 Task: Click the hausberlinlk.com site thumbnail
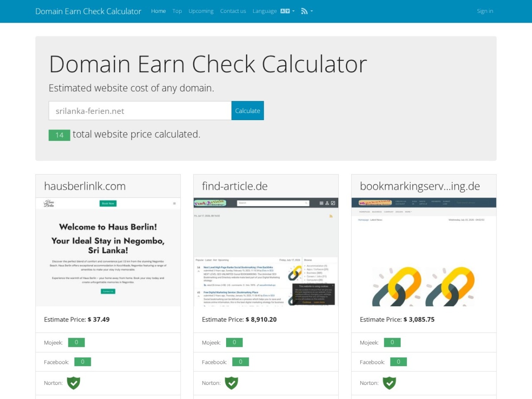coord(108,252)
